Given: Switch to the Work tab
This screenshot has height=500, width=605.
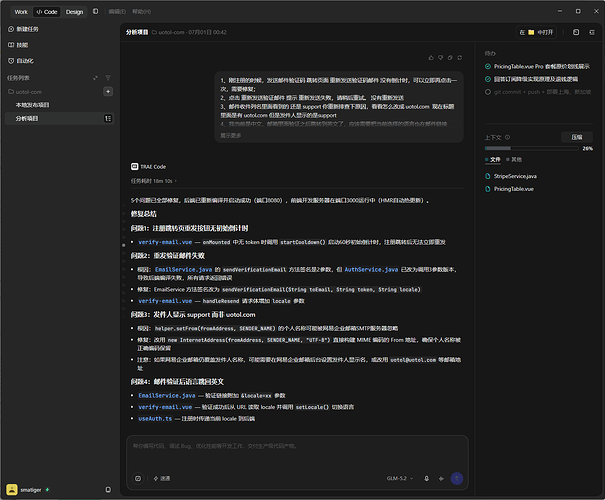Looking at the screenshot, I should [21, 12].
